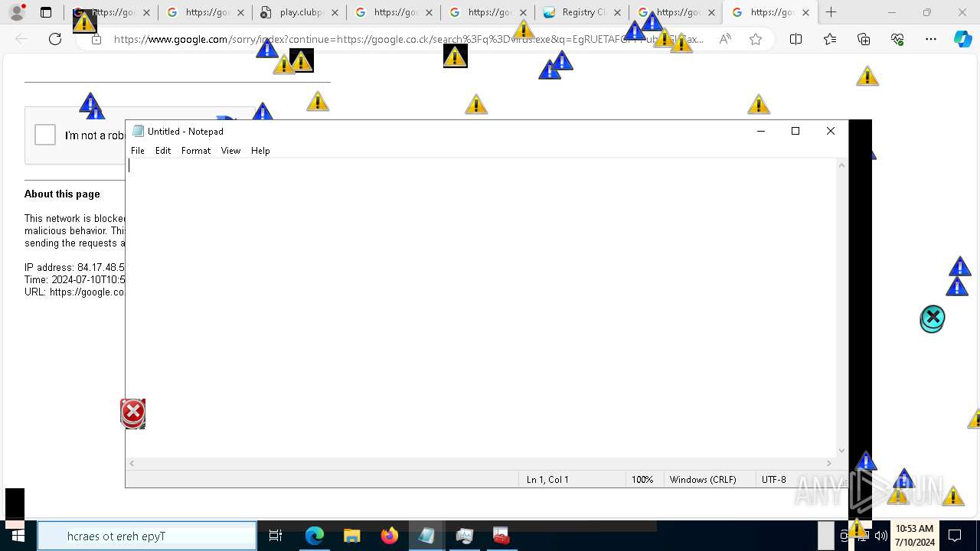Click the About this page heading
The height and width of the screenshot is (551, 980).
[x=62, y=194]
